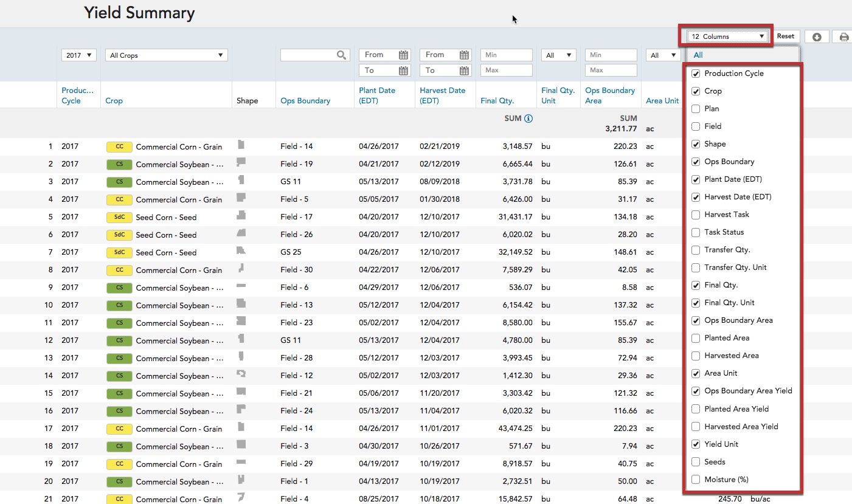Click the SdC crop badge in row 5
This screenshot has width=852, height=504.
coord(119,217)
